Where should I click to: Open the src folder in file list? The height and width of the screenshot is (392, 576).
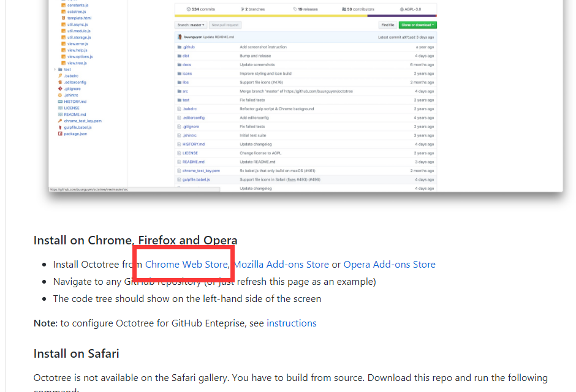coord(185,91)
